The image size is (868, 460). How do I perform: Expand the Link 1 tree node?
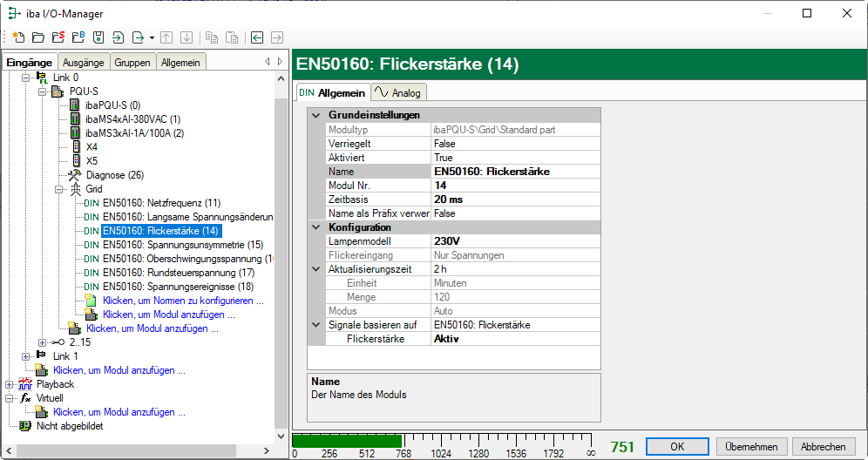click(x=25, y=355)
